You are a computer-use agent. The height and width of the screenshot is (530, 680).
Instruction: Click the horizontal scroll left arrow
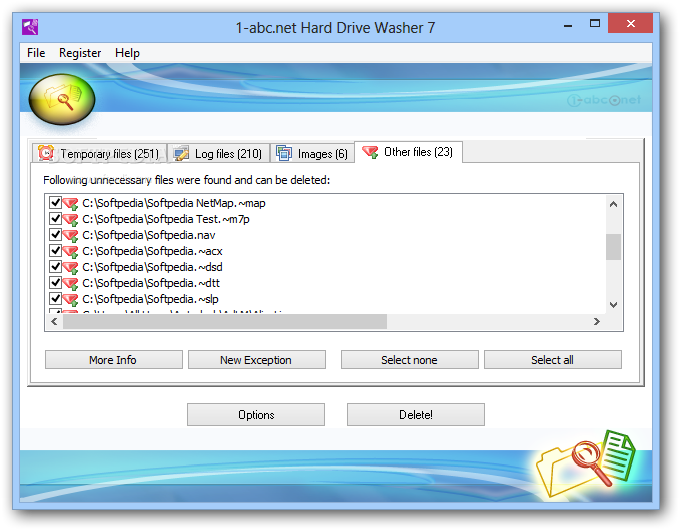pos(54,321)
